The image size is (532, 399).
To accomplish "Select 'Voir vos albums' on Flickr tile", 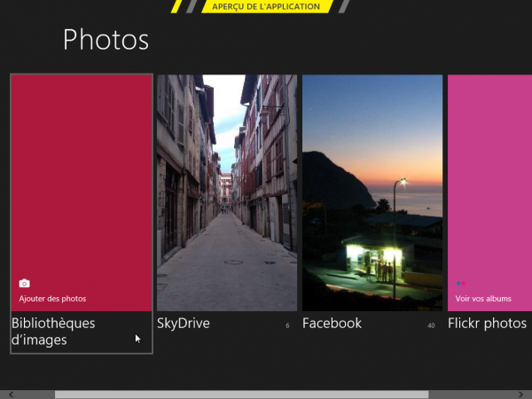I will pos(483,299).
